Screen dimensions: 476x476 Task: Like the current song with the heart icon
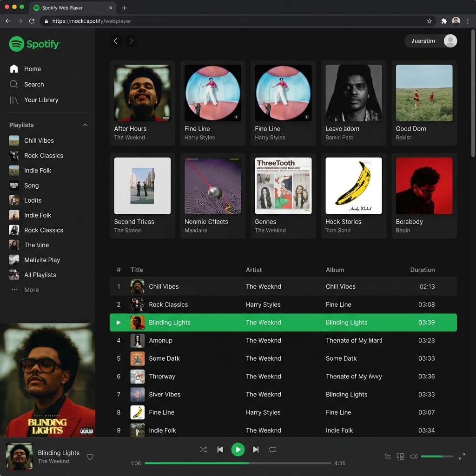click(x=90, y=456)
